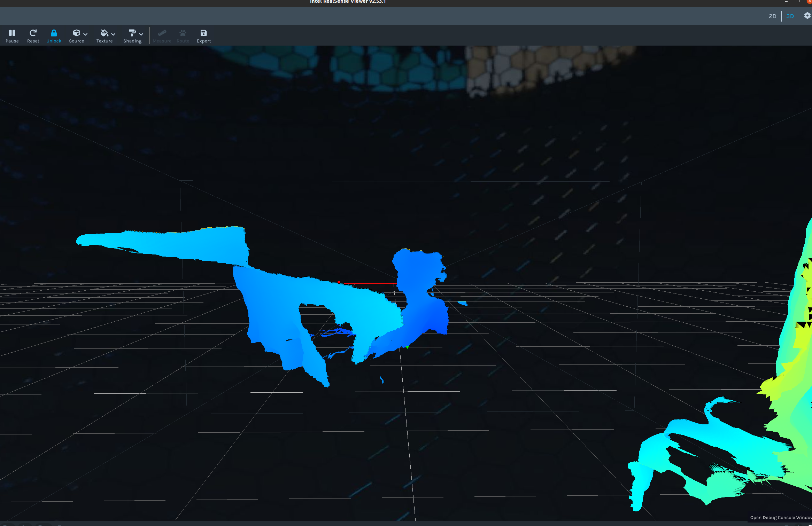Switch to the 2D view tab
The height and width of the screenshot is (526, 812).
coord(772,16)
